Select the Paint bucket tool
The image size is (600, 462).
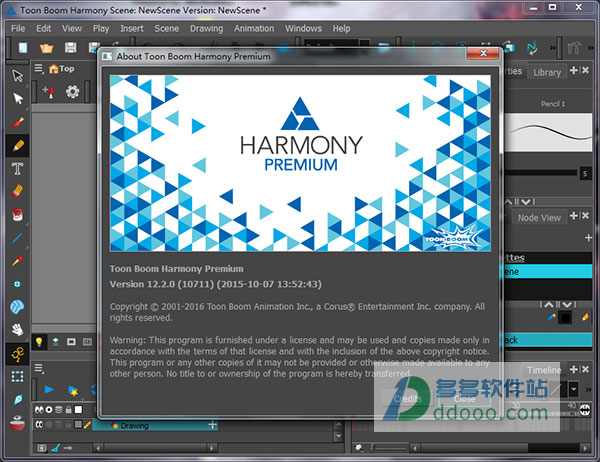[x=17, y=215]
